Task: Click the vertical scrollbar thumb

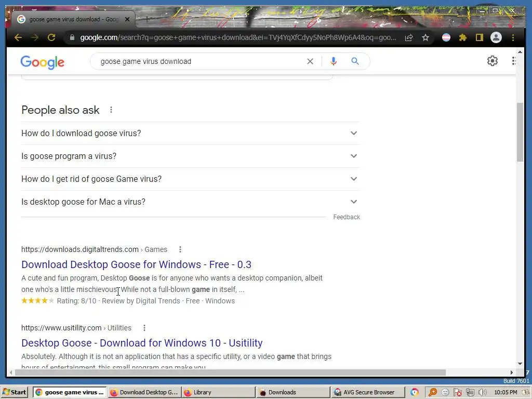Action: 520,132
